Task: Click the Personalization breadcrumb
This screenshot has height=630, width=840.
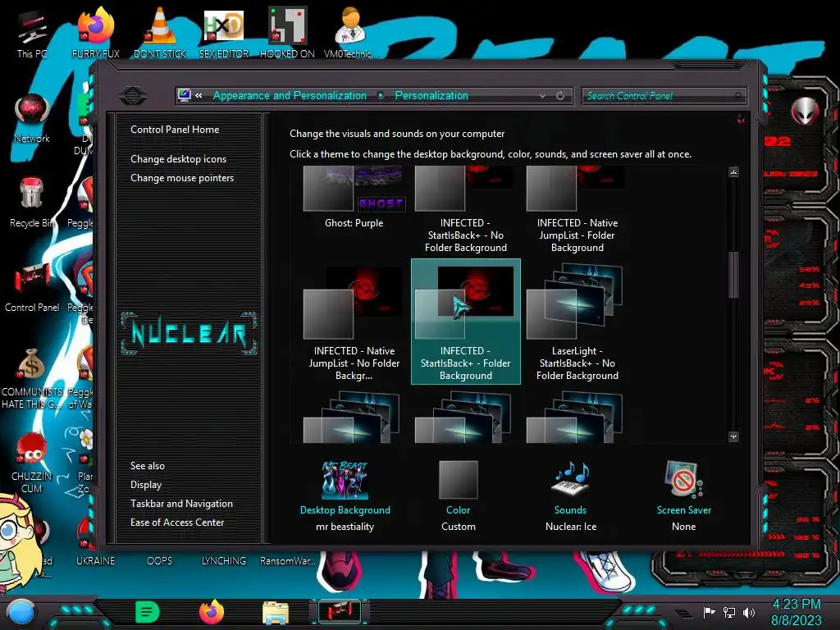Action: pos(431,95)
